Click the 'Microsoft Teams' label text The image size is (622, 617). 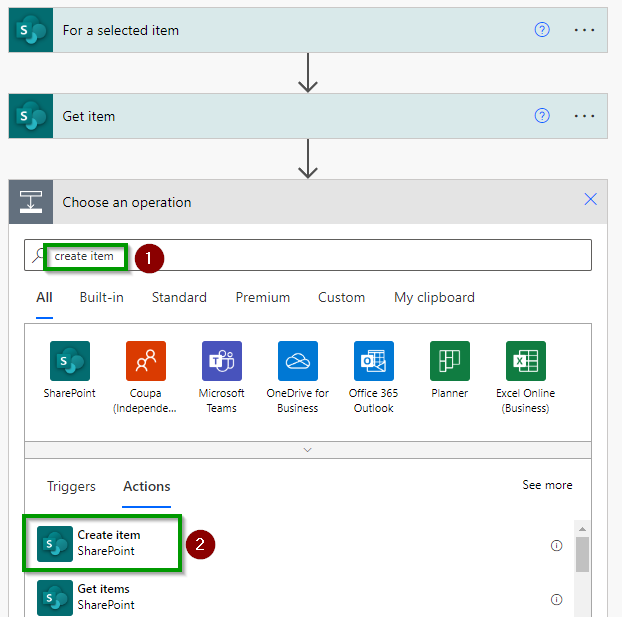[x=222, y=400]
